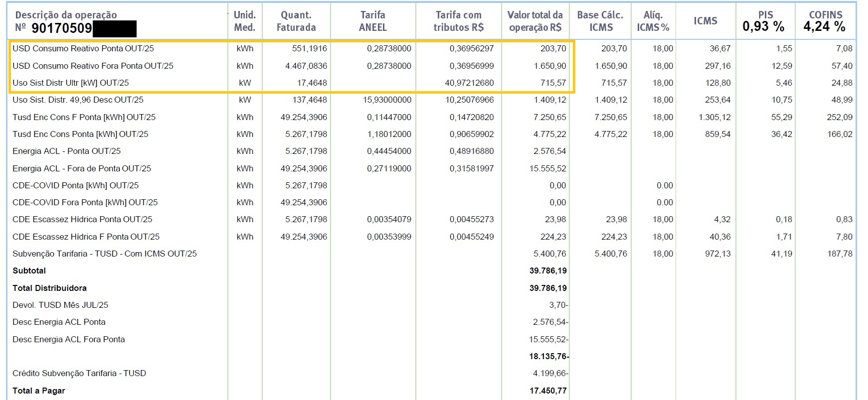This screenshot has height=400, width=868.
Task: Select tariff with taxes "0,14720820"
Action: [x=472, y=117]
